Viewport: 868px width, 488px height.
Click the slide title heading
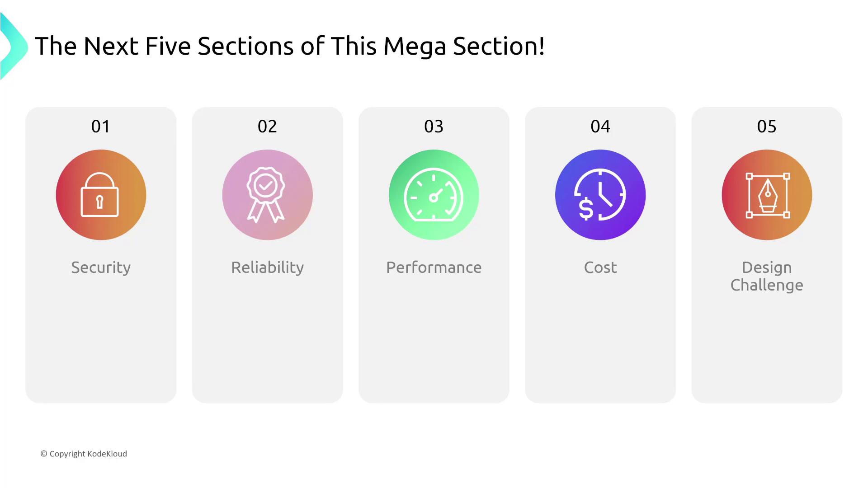tap(289, 46)
